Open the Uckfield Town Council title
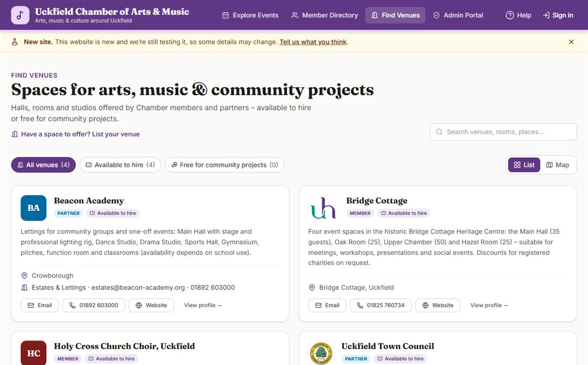588x365 pixels. coord(388,346)
